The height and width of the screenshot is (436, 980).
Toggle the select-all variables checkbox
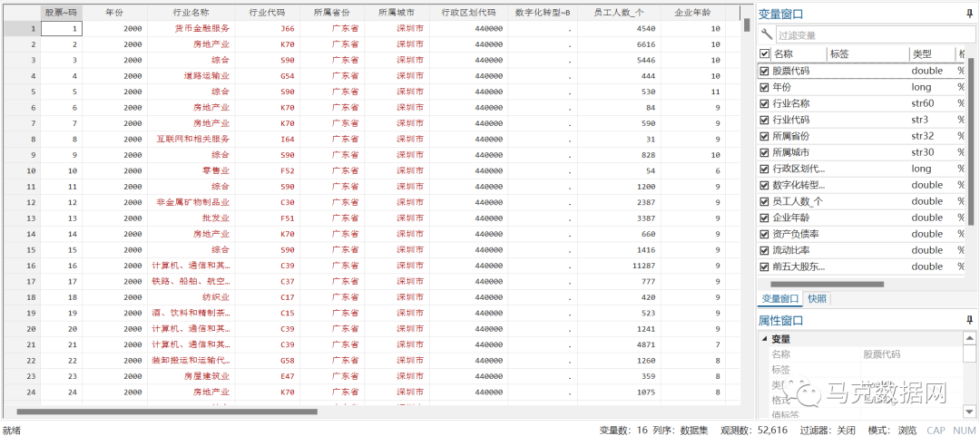tap(764, 54)
